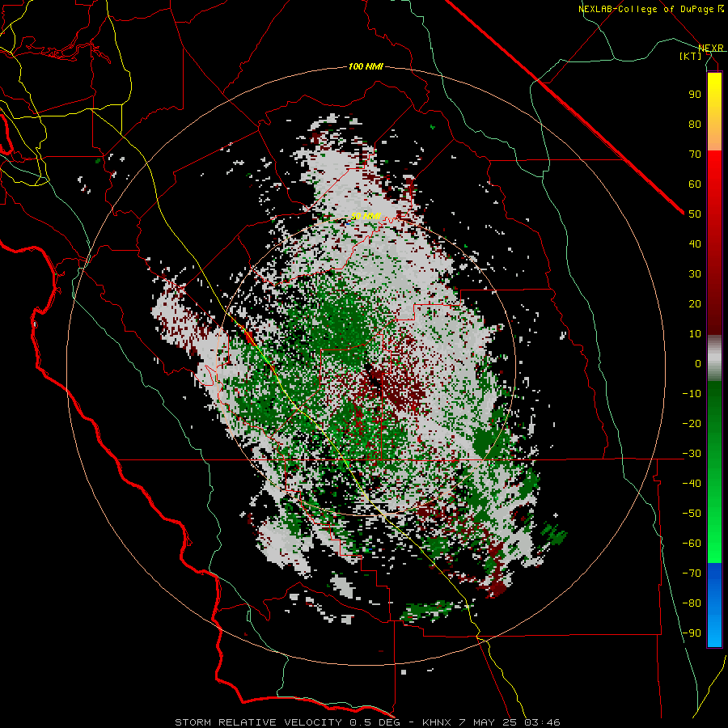Click the [KT] units label
Viewport: 728px width, 728px height.
point(691,56)
